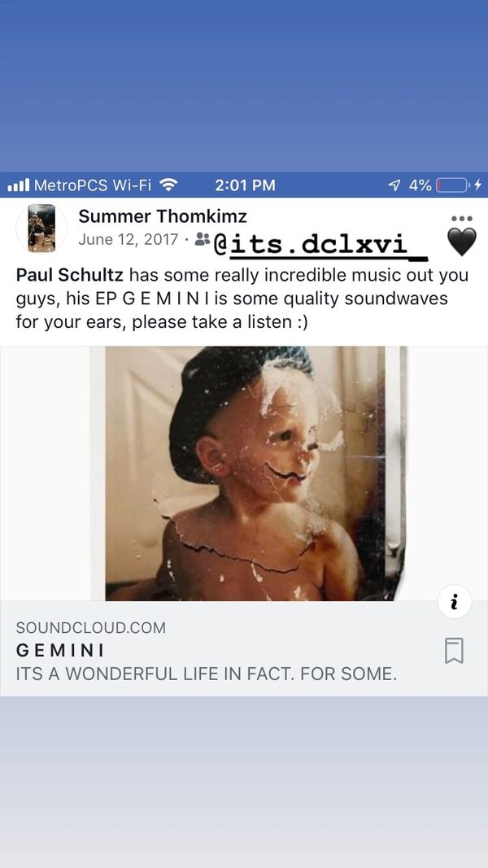Tap the cellular signal bars icon
Viewport: 488px width, 868px height.
(18, 185)
